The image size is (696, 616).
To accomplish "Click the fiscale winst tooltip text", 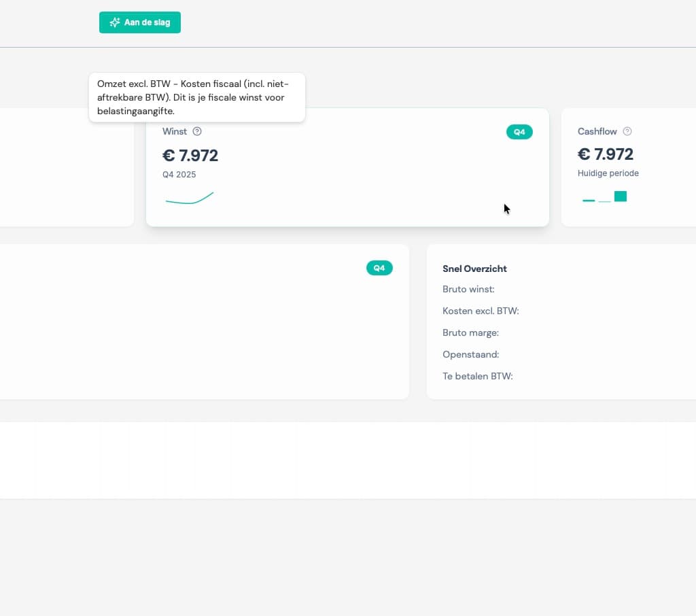I will coord(196,97).
